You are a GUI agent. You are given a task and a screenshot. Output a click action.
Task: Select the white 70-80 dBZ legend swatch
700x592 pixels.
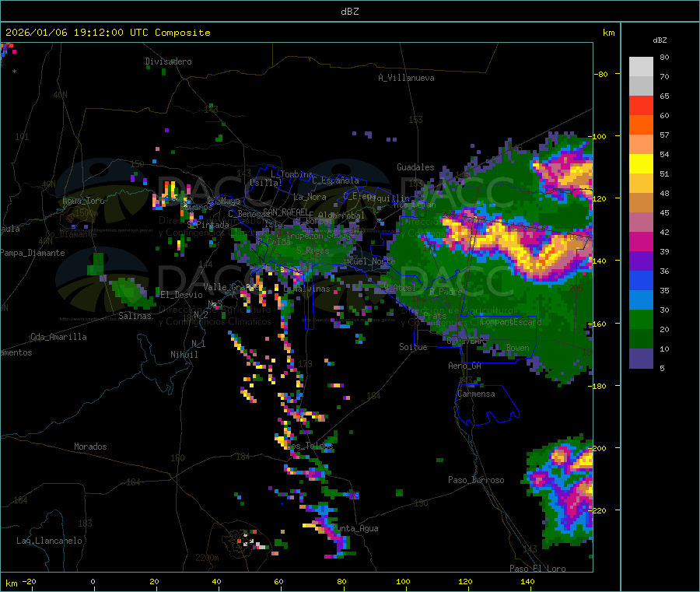pos(641,67)
